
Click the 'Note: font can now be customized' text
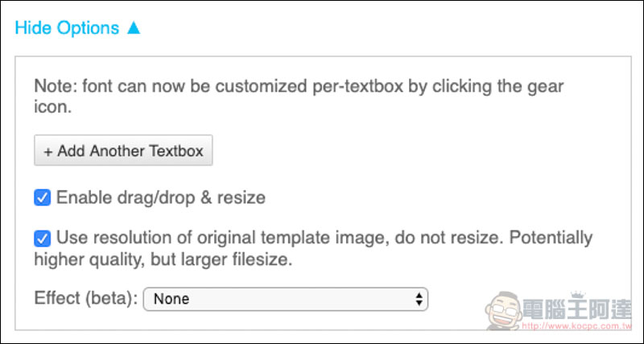click(171, 87)
